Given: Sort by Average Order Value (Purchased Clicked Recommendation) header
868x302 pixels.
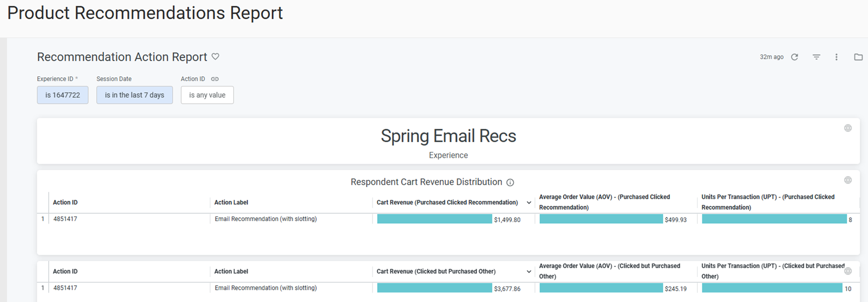Looking at the screenshot, I should point(604,202).
